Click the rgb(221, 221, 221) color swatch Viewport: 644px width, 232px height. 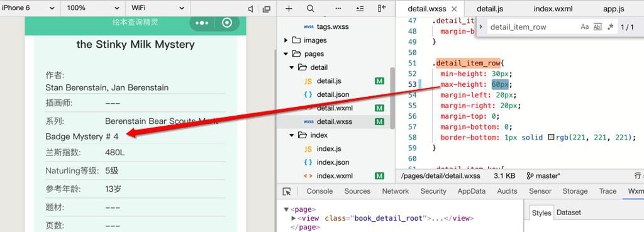(551, 138)
